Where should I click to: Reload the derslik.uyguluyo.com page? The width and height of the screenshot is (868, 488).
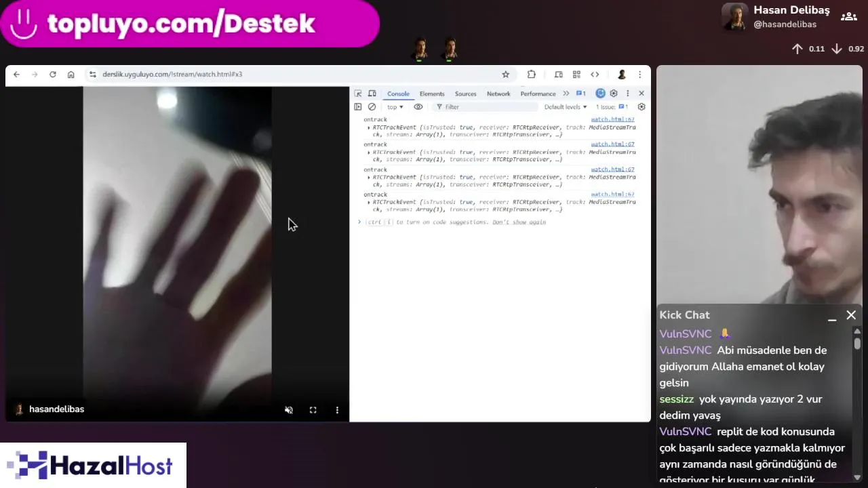coord(53,75)
